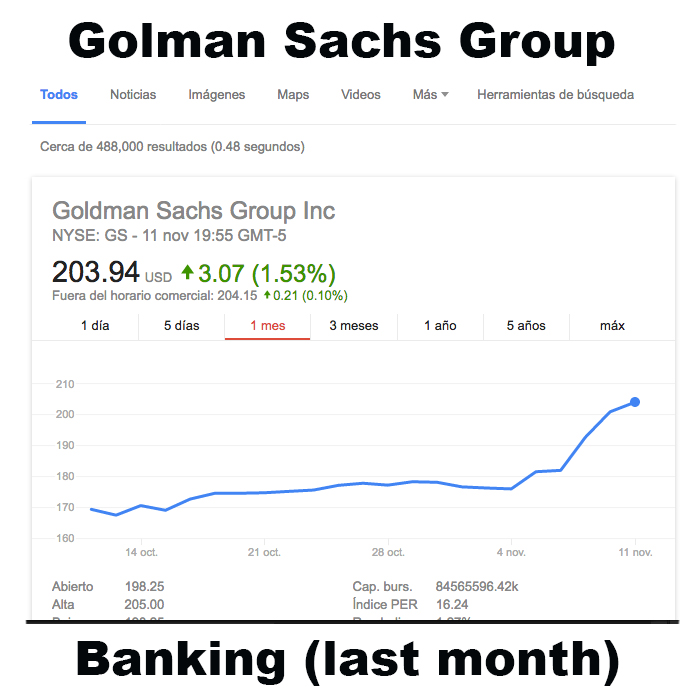
Task: Select the Videos tab
Action: (360, 95)
